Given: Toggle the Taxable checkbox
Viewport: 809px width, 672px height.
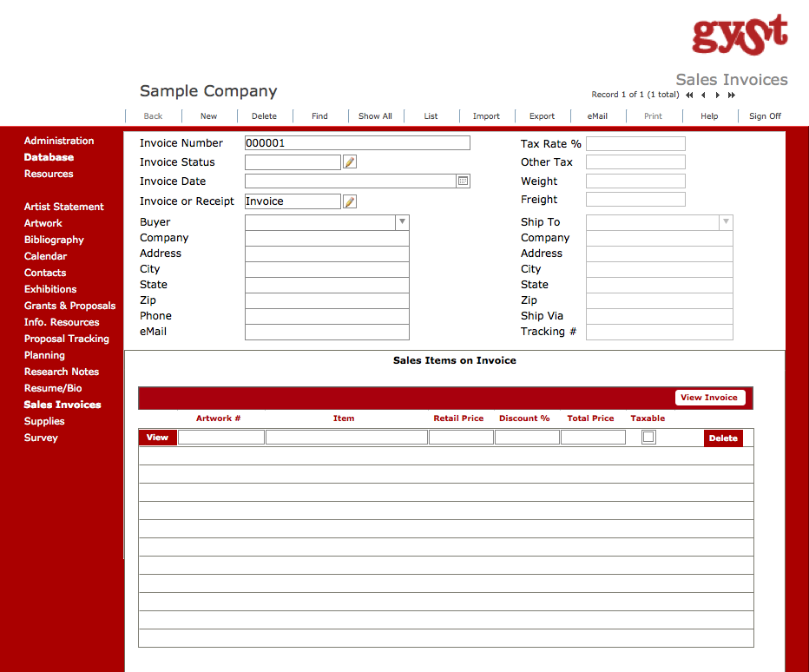Looking at the screenshot, I should click(648, 438).
